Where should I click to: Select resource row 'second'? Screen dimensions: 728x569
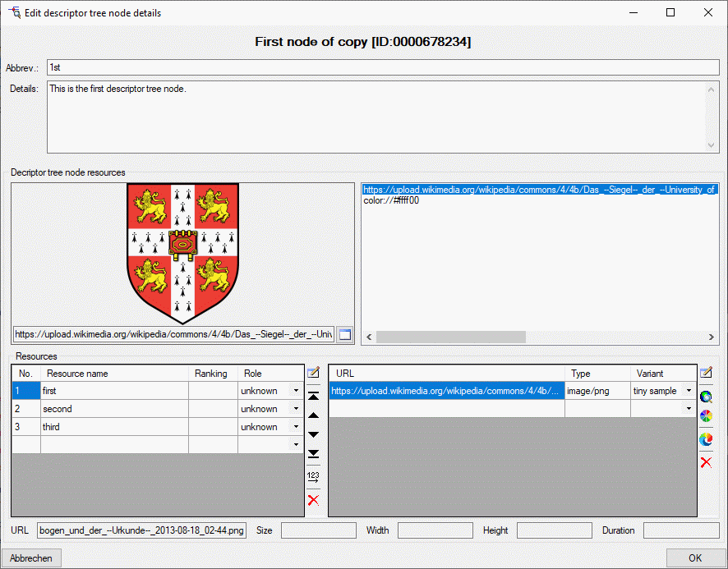point(158,409)
